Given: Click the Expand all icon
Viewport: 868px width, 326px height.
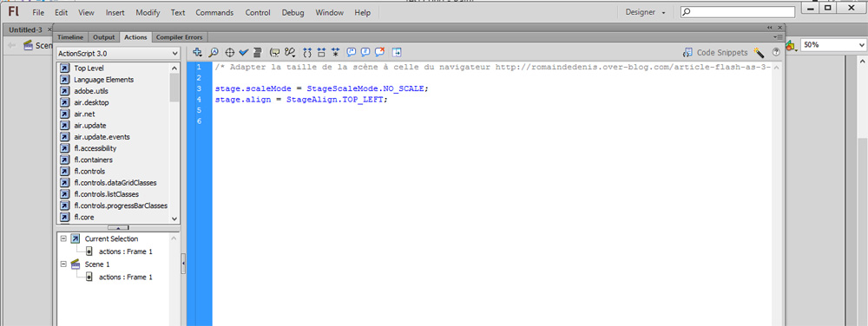Looking at the screenshot, I should click(335, 53).
